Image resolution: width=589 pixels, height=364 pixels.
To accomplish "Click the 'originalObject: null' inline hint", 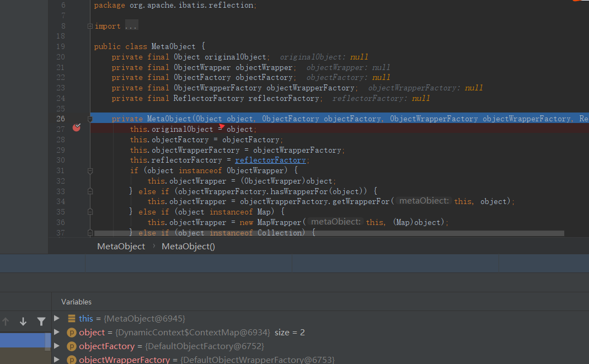I will [x=324, y=57].
